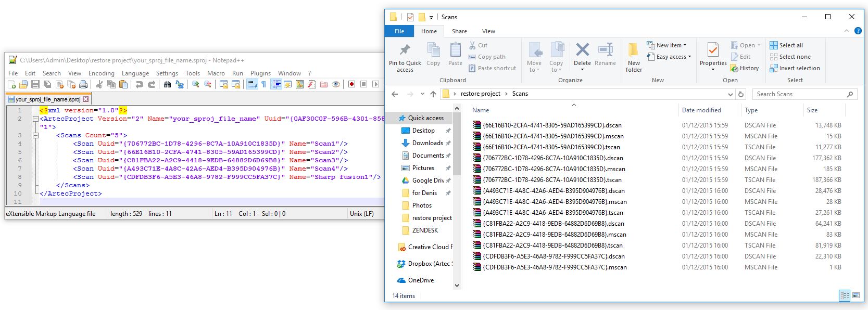Click the Search Scans input field

(799, 94)
